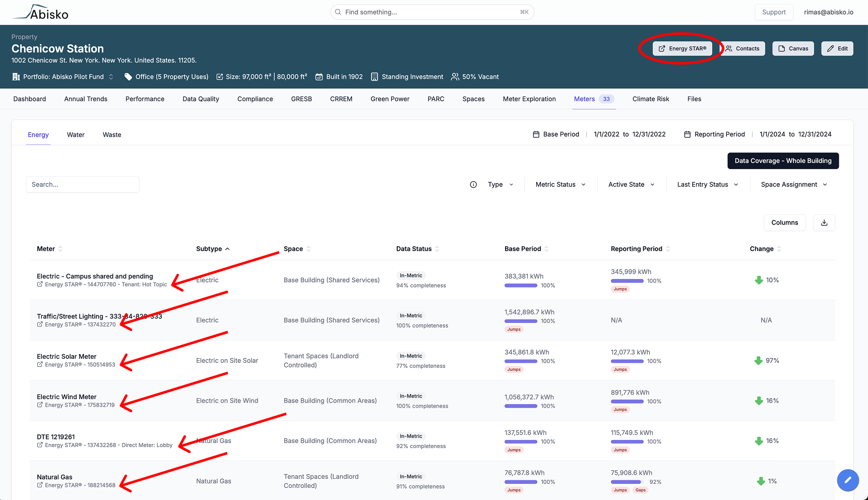Click the Contacts button
The width and height of the screenshot is (868, 500).
coord(742,48)
